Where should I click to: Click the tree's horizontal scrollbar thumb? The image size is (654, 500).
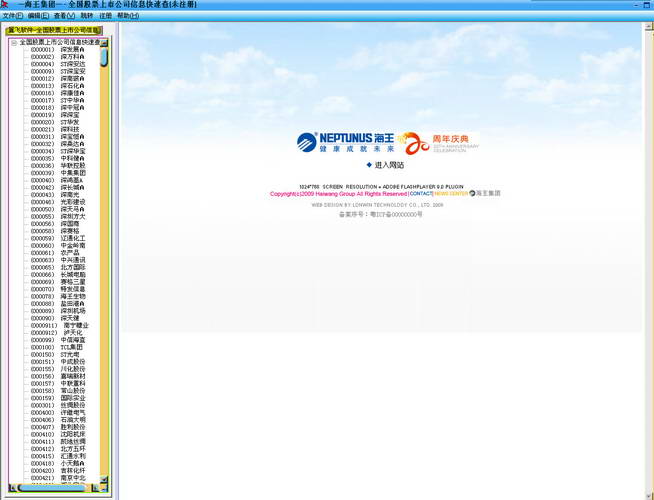(52, 488)
